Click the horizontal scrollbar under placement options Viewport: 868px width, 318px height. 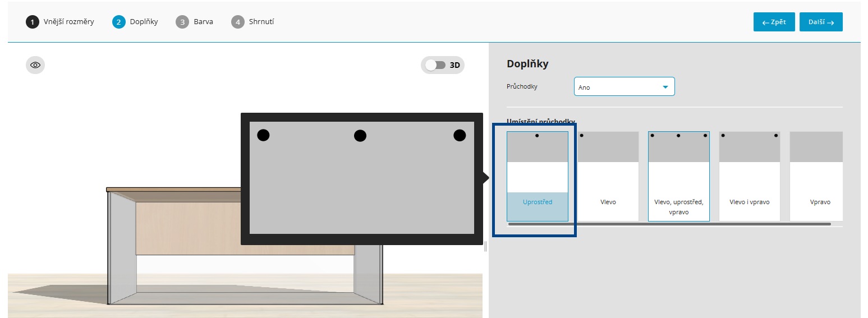click(669, 224)
